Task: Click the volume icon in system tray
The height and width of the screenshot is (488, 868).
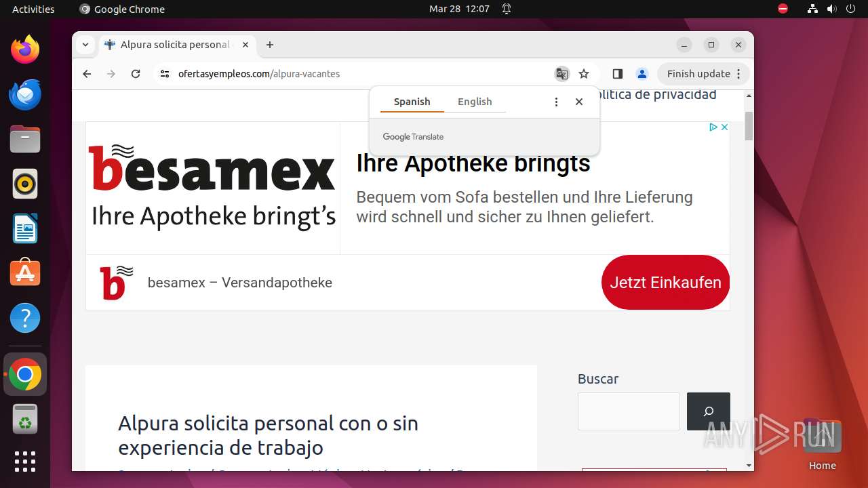Action: click(x=831, y=9)
